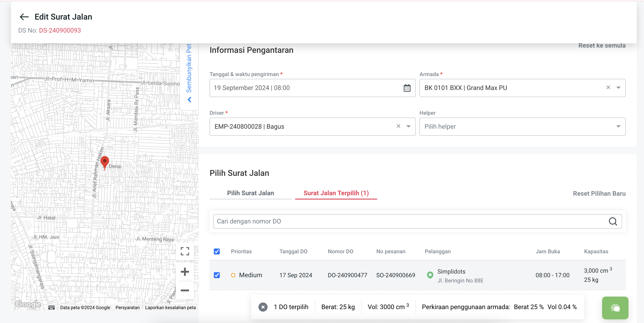Open the calendar date picker icon
Screen dimensions: 644x323
click(407, 88)
